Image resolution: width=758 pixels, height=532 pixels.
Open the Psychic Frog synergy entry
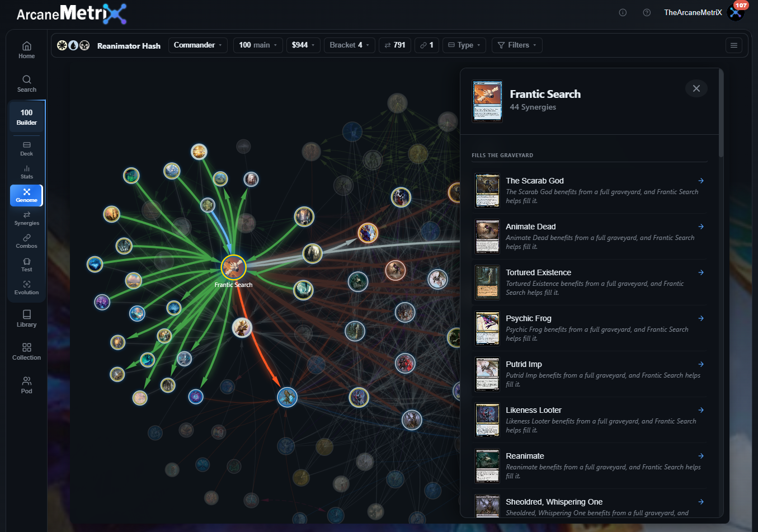[590, 328]
